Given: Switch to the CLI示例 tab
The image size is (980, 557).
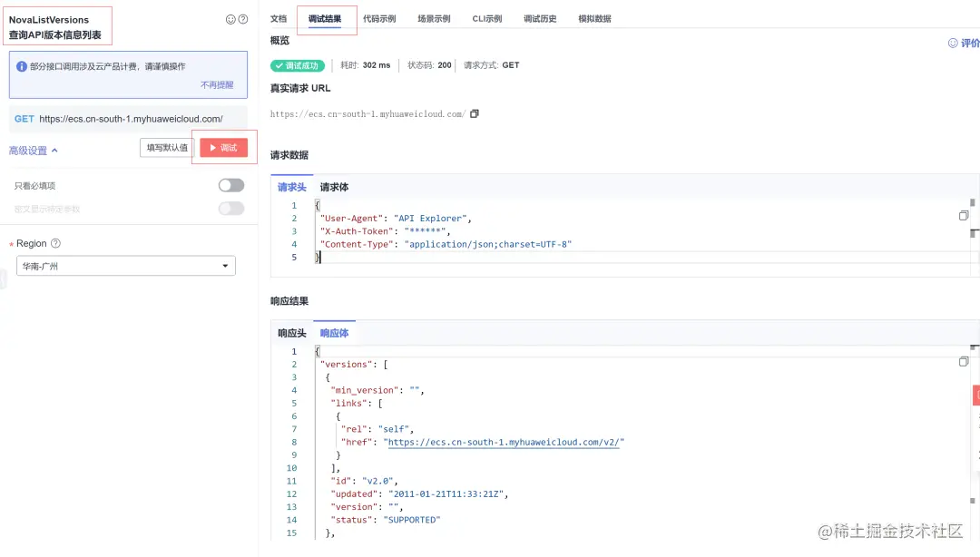Looking at the screenshot, I should (x=487, y=19).
